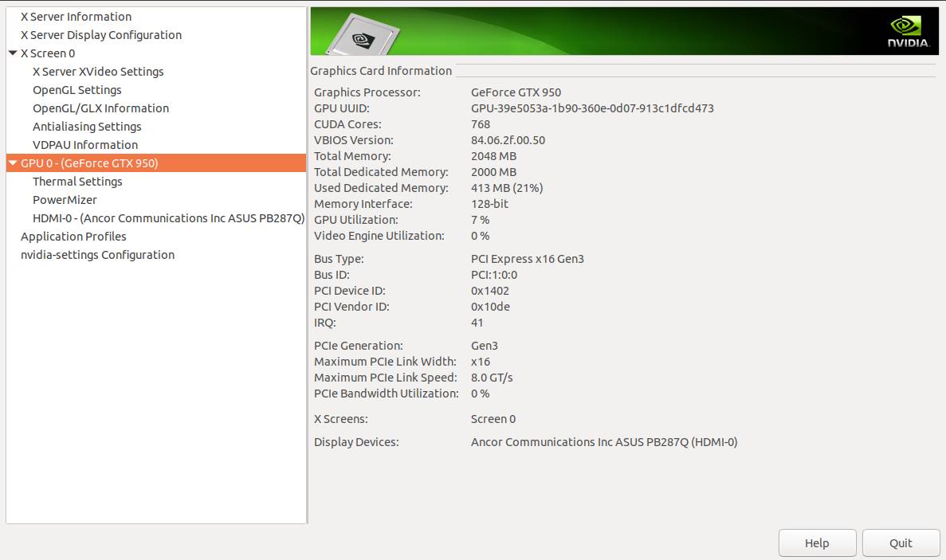Go to OpenGL Settings
The image size is (946, 560).
[x=77, y=90]
